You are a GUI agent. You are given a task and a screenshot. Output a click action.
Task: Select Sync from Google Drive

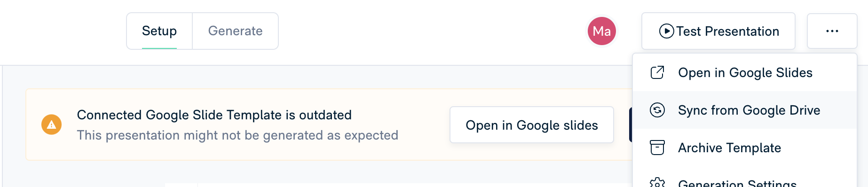[x=745, y=110]
